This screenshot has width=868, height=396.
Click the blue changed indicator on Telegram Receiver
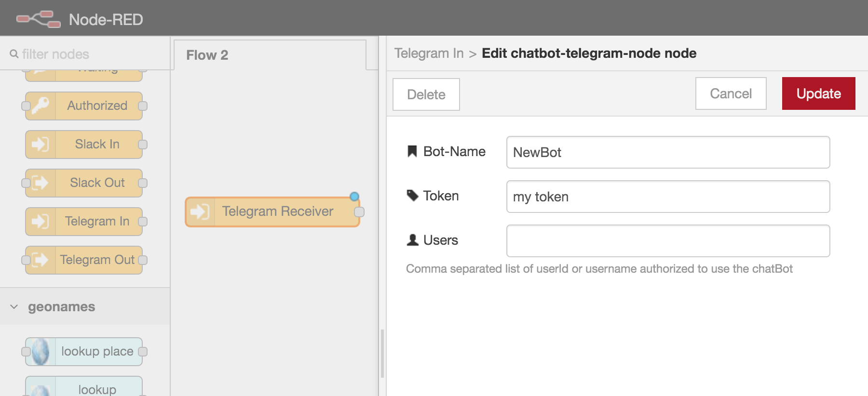[x=354, y=196]
